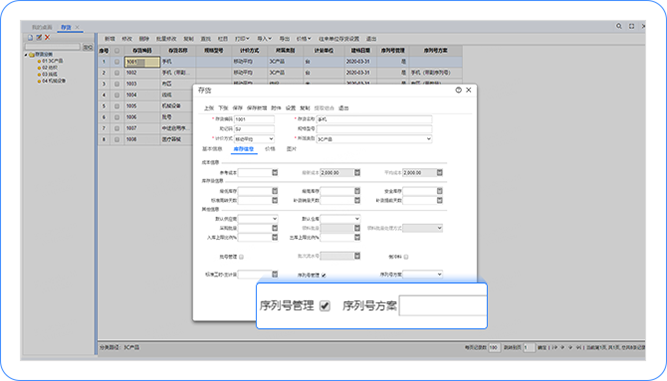Toggle the fullscreen icon at top right

tap(632, 26)
